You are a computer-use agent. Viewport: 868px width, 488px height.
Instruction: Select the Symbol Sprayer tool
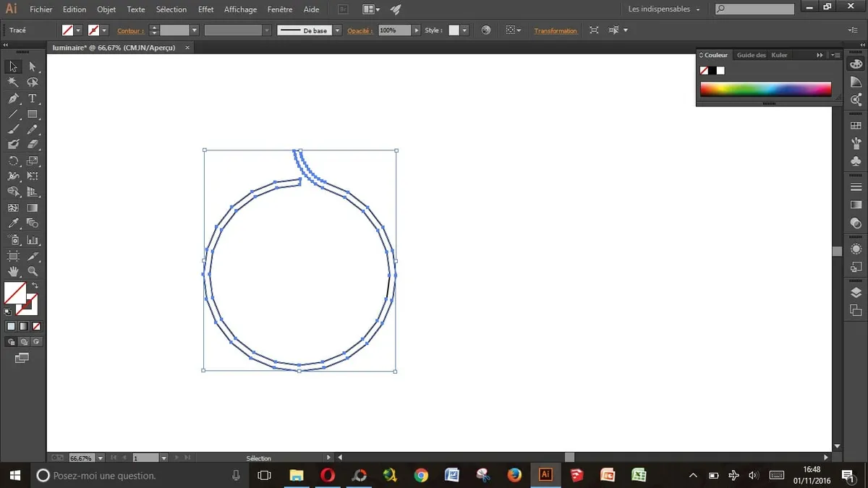pos(14,240)
